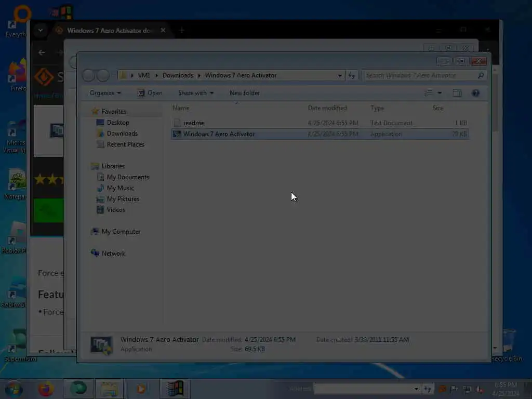This screenshot has width=532, height=399.
Task: Click the date created value in details pane
Action: 381,340
